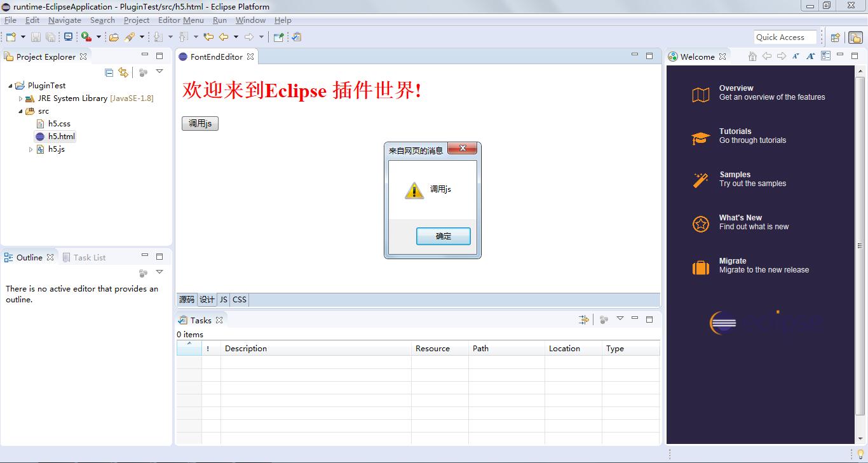Click the Enlarge font size icon
This screenshot has height=463, width=868.
pyautogui.click(x=811, y=57)
